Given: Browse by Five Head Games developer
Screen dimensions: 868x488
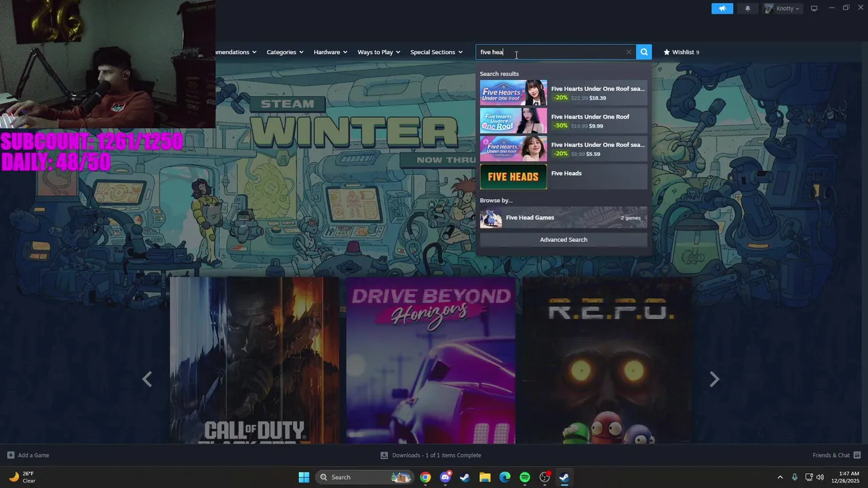Looking at the screenshot, I should click(564, 218).
